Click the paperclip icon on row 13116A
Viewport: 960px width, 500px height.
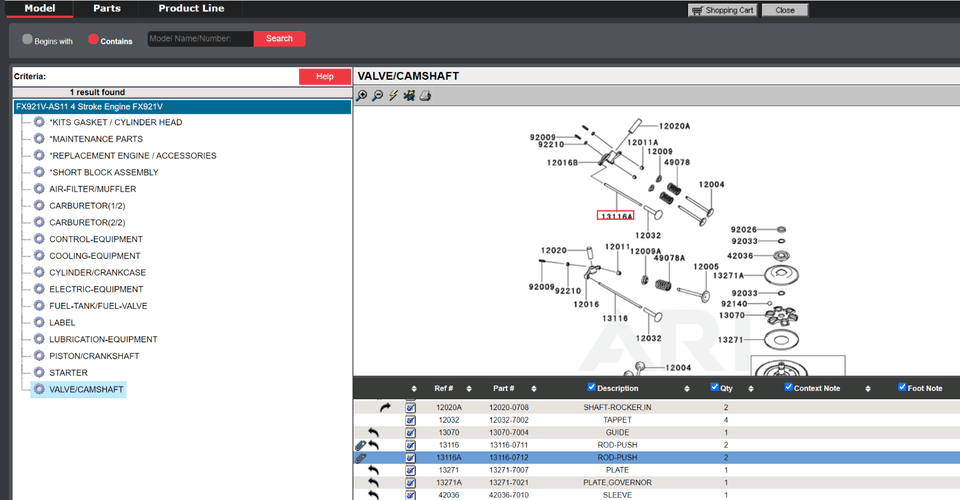tap(361, 457)
